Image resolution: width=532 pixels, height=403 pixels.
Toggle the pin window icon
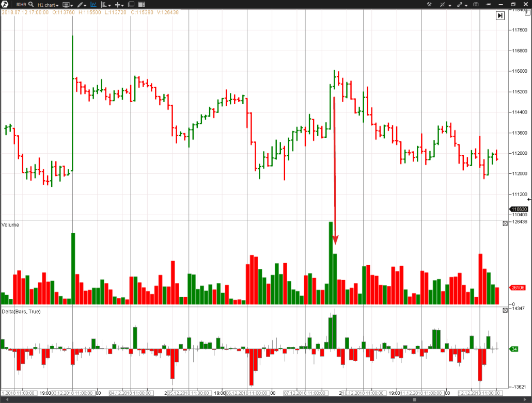pos(487,5)
